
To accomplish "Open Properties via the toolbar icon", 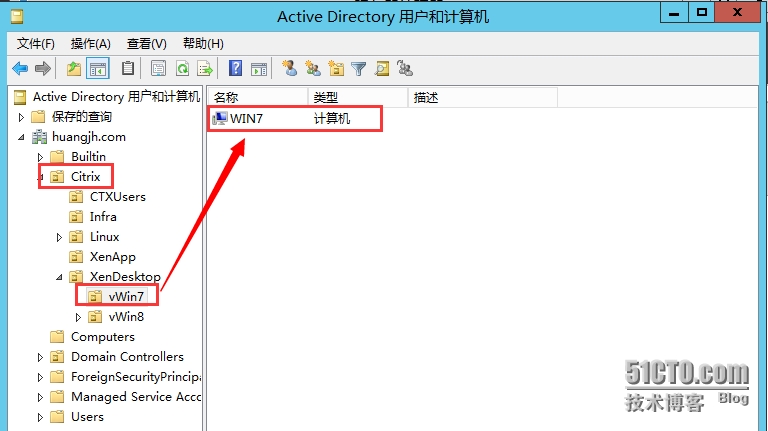I will tap(158, 69).
